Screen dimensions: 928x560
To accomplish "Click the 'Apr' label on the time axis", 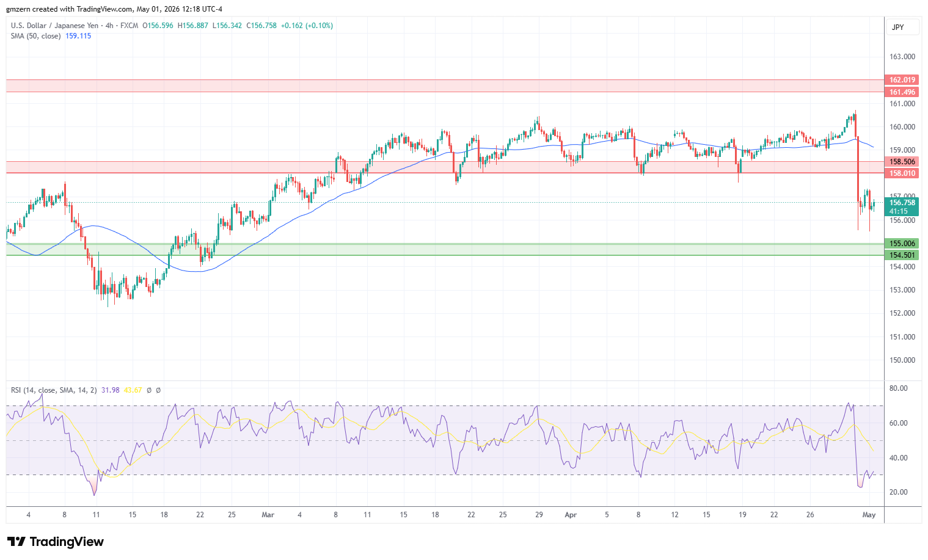I will pyautogui.click(x=571, y=515).
